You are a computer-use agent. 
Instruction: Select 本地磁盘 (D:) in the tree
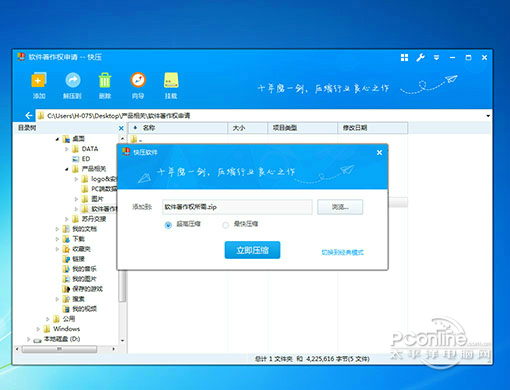pyautogui.click(x=62, y=339)
